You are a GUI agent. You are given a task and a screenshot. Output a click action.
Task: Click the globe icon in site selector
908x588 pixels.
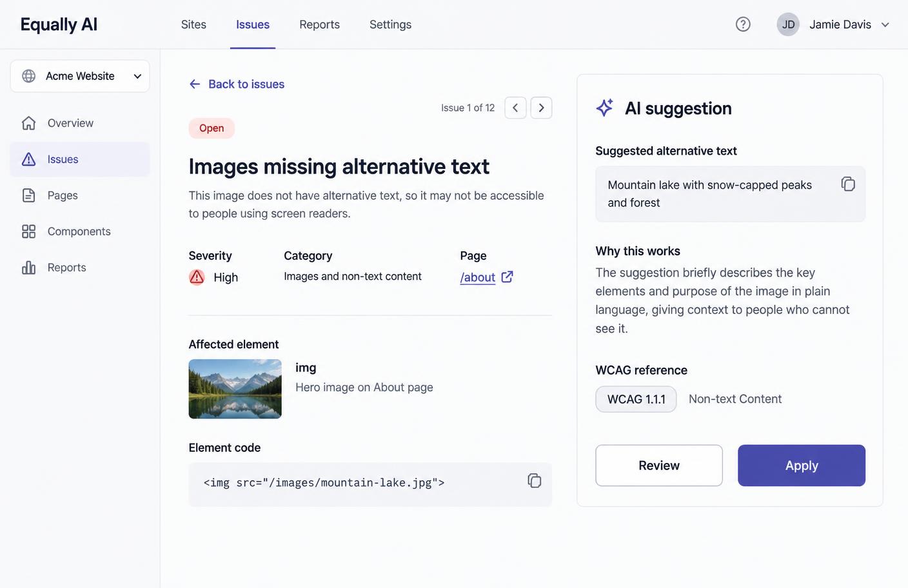pyautogui.click(x=29, y=76)
